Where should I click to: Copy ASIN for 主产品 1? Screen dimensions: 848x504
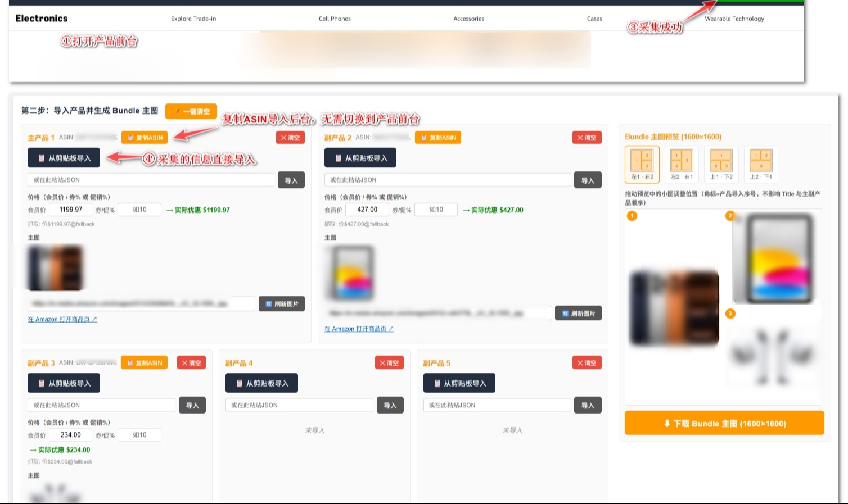pyautogui.click(x=145, y=138)
